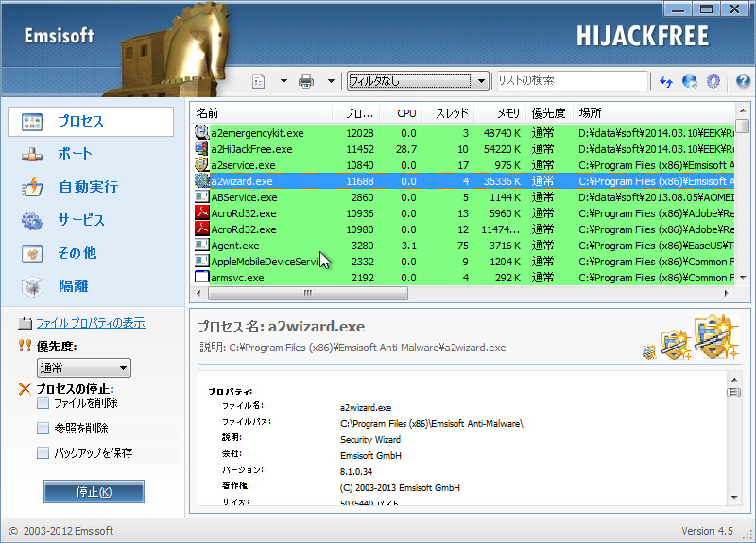Click the process list scroll right arrow
Viewport: 756px width, 543px height.
pos(727,293)
